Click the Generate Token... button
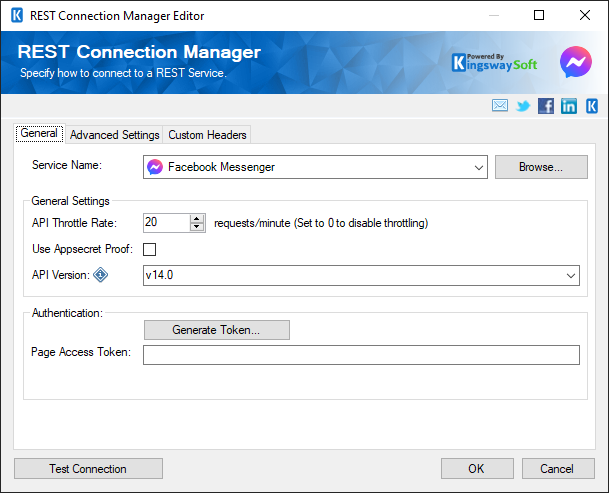This screenshot has height=493, width=609. (x=217, y=330)
